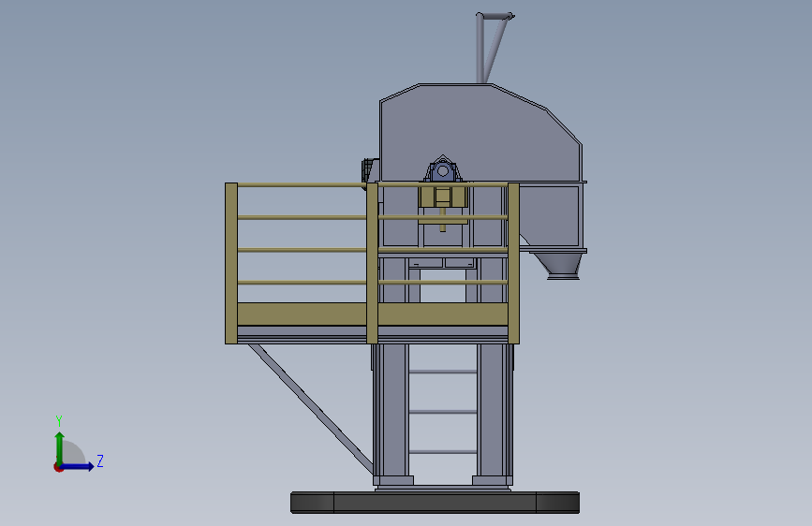Select the motor visible on the casing's left edge
Screen dimensions: 812x526
[370, 169]
